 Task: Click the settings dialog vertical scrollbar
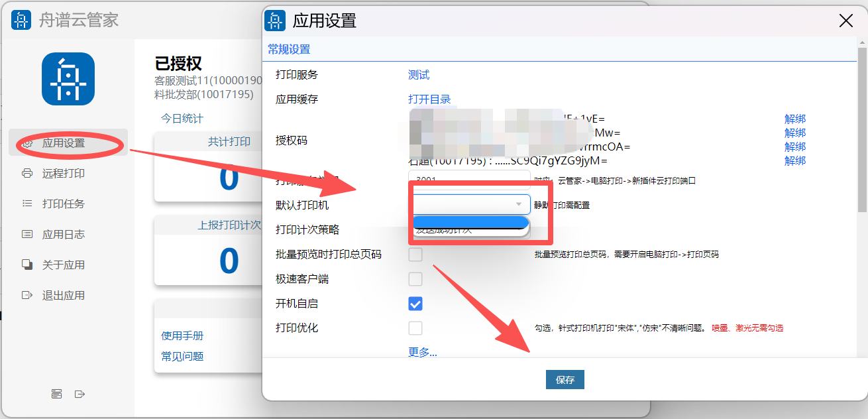click(862, 133)
